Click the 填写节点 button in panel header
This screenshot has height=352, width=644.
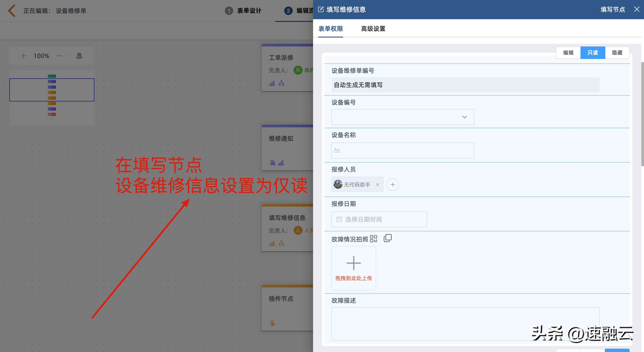tap(612, 9)
